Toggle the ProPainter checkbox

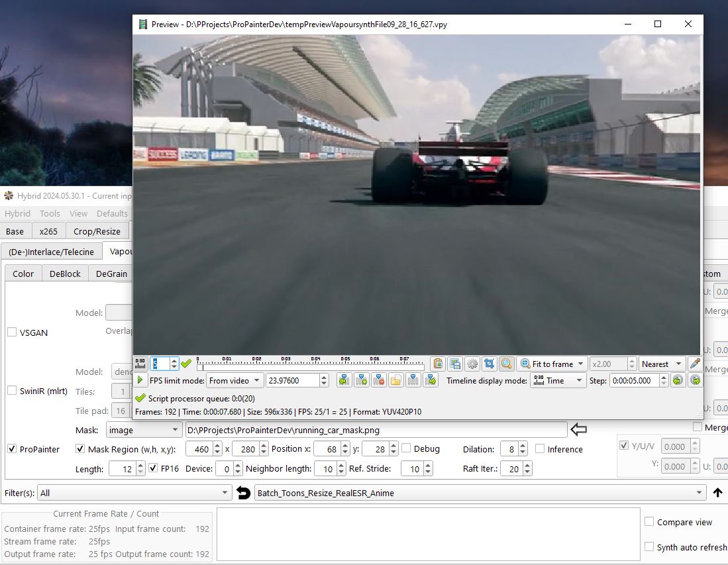(x=12, y=449)
